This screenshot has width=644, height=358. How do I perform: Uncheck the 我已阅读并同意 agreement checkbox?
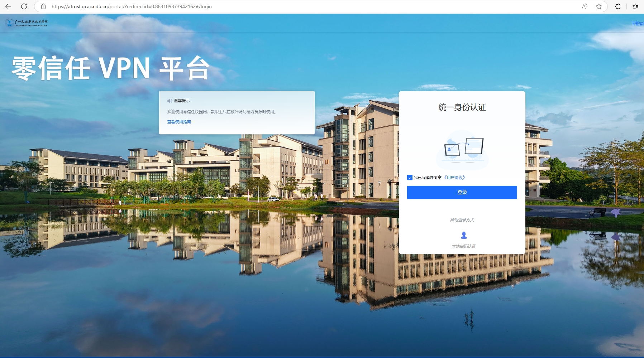coord(409,177)
